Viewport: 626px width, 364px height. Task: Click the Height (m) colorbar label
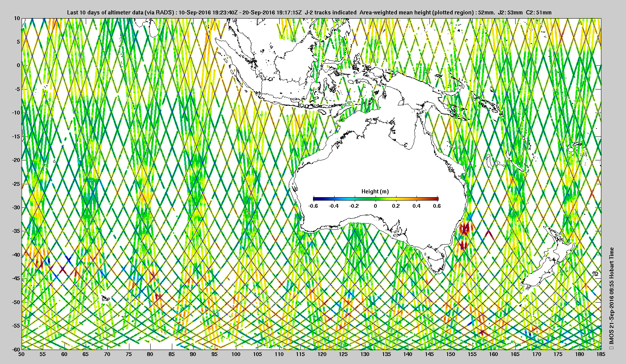pyautogui.click(x=375, y=191)
